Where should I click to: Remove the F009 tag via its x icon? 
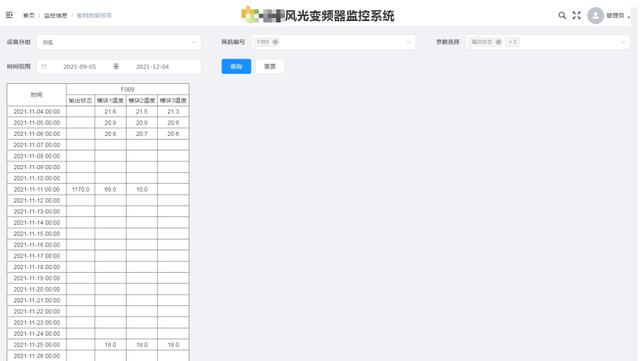[275, 42]
